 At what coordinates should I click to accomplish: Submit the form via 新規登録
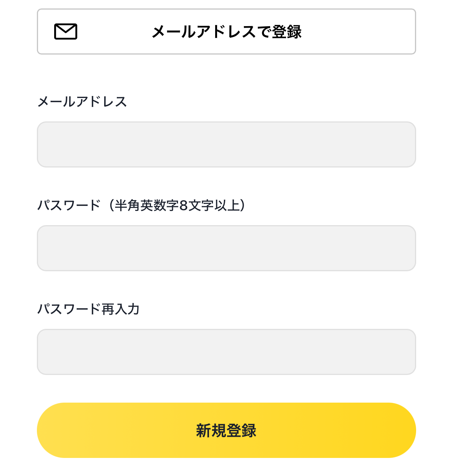point(226,430)
